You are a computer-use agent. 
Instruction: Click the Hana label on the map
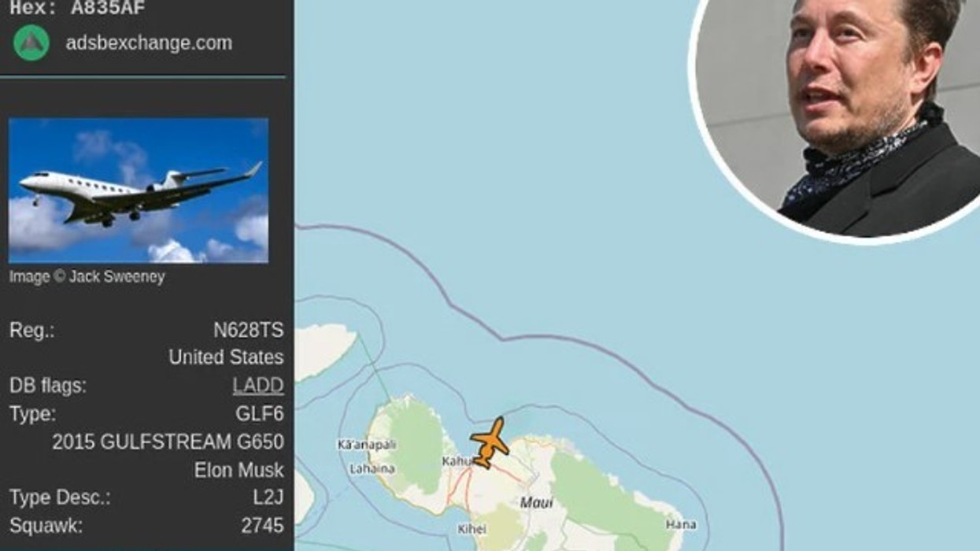(x=681, y=524)
